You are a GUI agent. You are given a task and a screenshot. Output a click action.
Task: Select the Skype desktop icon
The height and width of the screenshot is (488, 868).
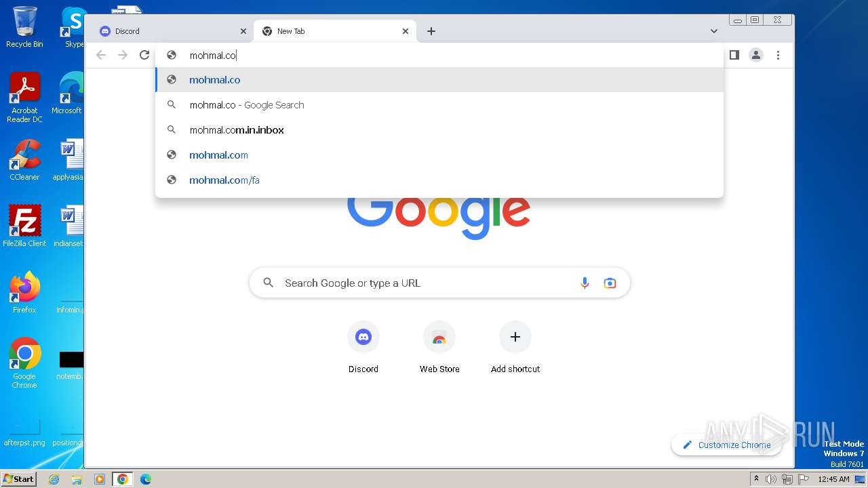73,27
